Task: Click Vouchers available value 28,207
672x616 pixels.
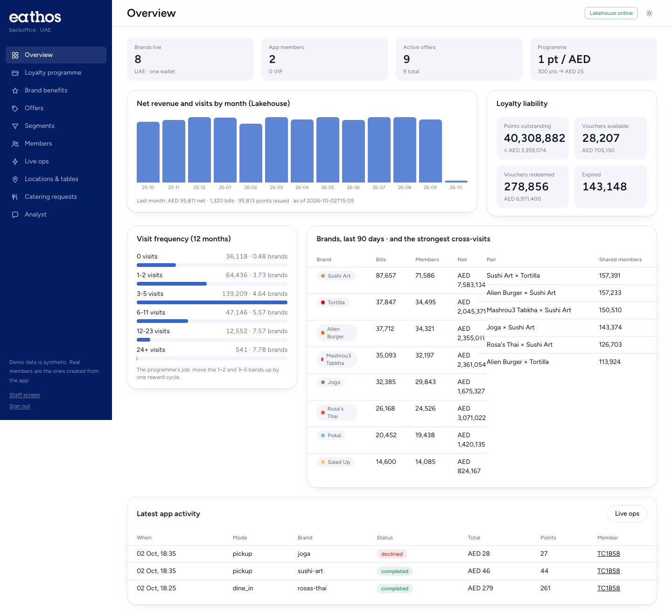Action: click(x=601, y=138)
